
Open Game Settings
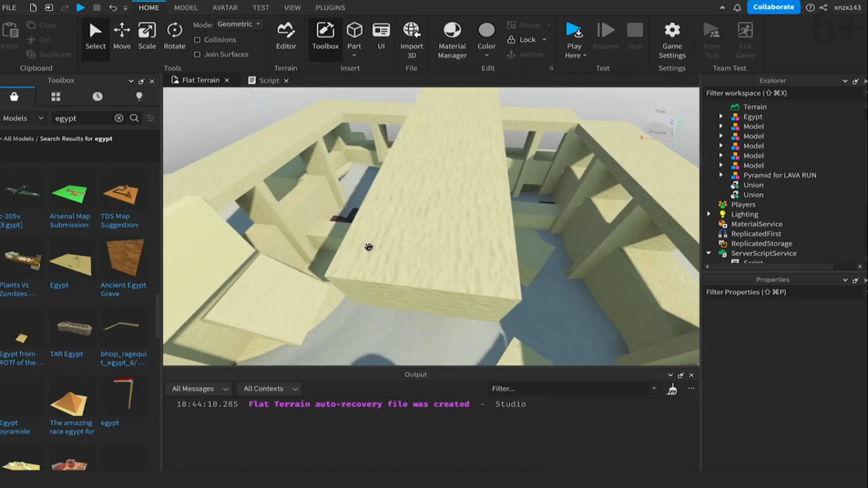click(x=672, y=39)
